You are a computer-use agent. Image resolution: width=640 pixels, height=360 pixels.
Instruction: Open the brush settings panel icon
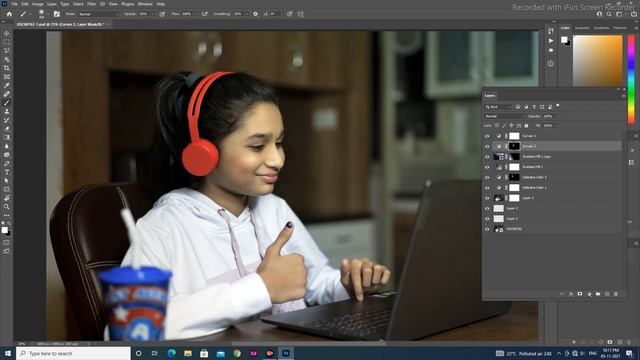click(56, 14)
